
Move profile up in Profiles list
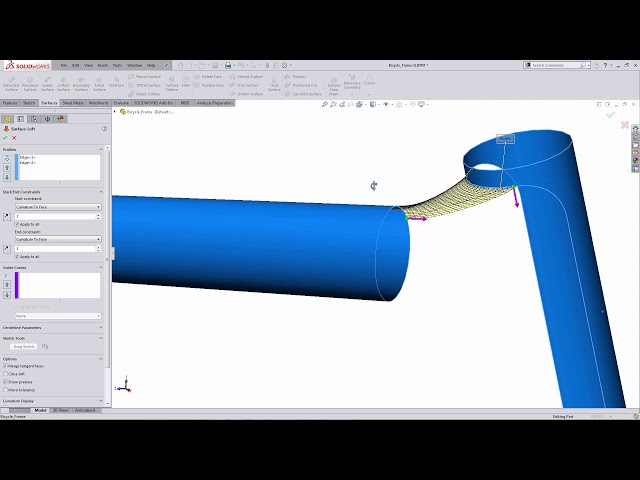click(7, 167)
